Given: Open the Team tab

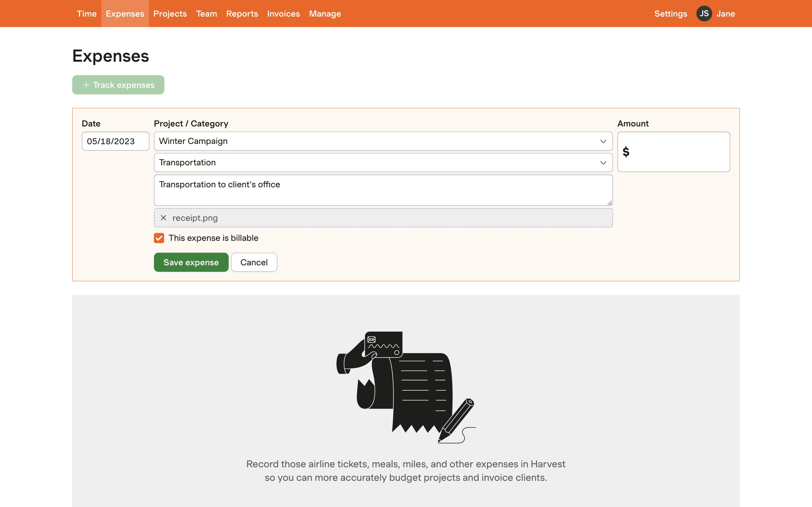Looking at the screenshot, I should (206, 14).
